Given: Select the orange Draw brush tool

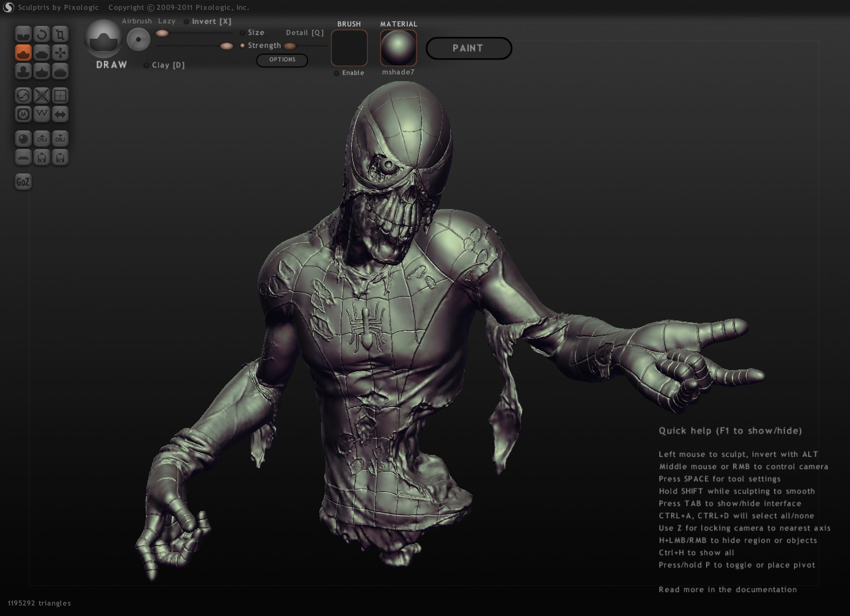Looking at the screenshot, I should [x=23, y=53].
